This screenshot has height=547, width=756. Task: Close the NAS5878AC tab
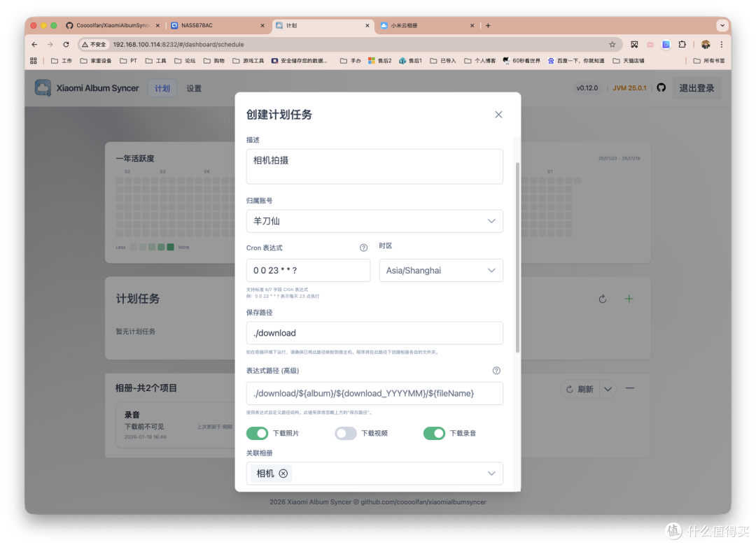[x=262, y=26]
